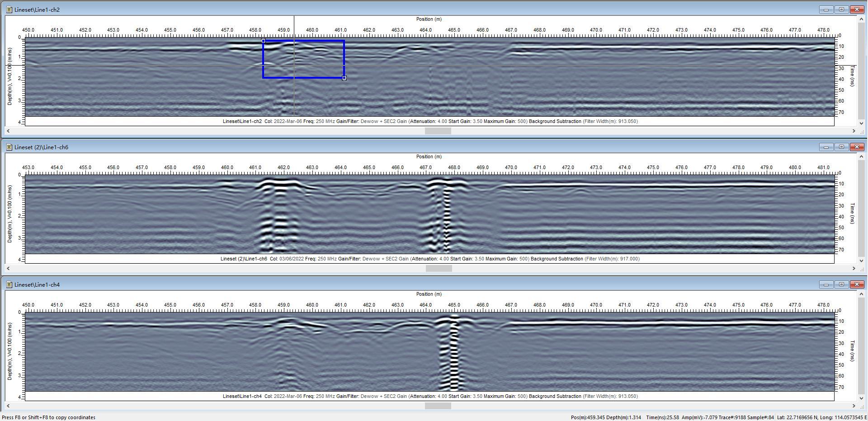Image resolution: width=868 pixels, height=421 pixels.
Task: Click the Line1-ch6 caption with Filter Width 917.000
Action: [430, 259]
